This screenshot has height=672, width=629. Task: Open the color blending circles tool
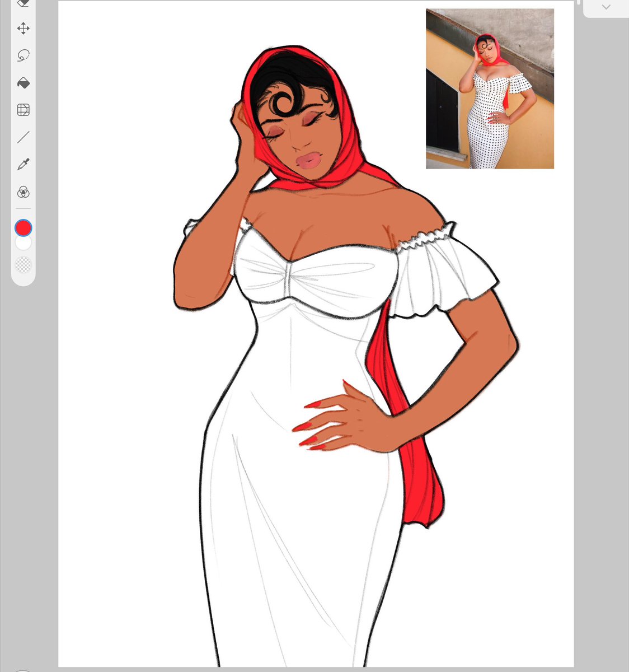[23, 192]
